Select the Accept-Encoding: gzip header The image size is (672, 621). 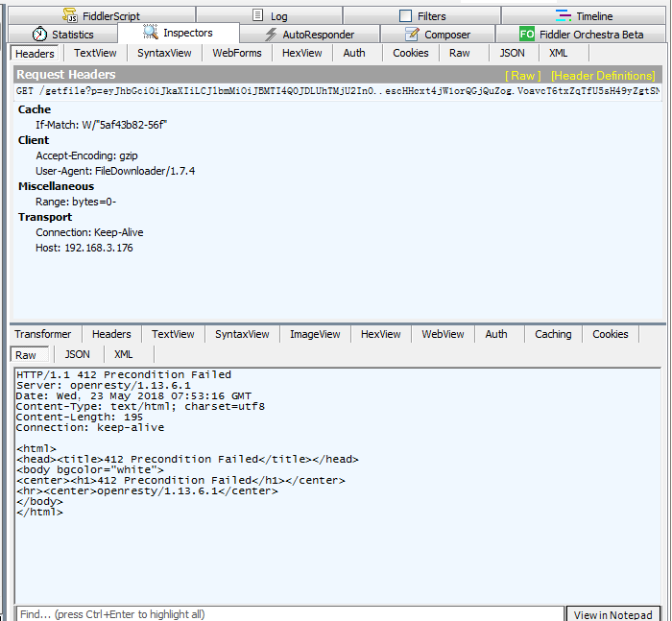coord(86,155)
